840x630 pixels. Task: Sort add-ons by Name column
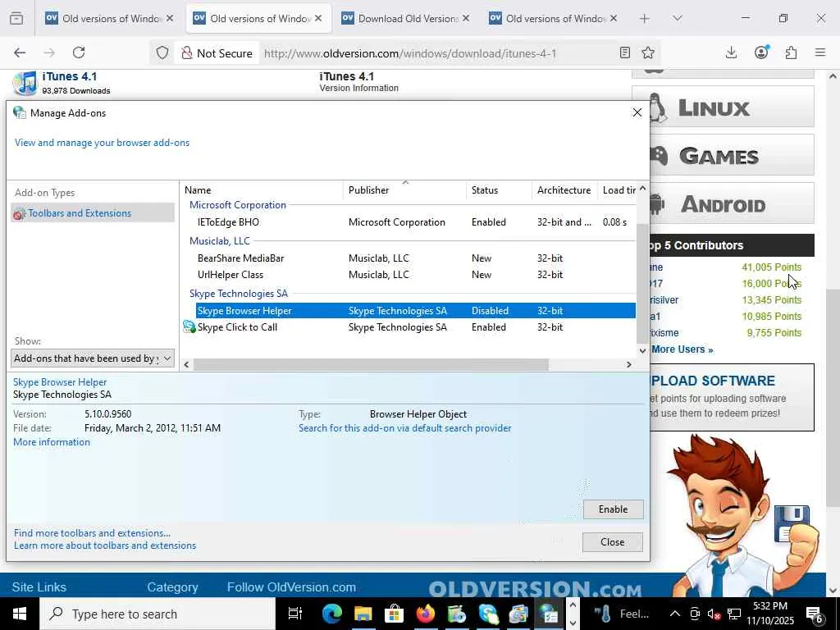coord(262,190)
